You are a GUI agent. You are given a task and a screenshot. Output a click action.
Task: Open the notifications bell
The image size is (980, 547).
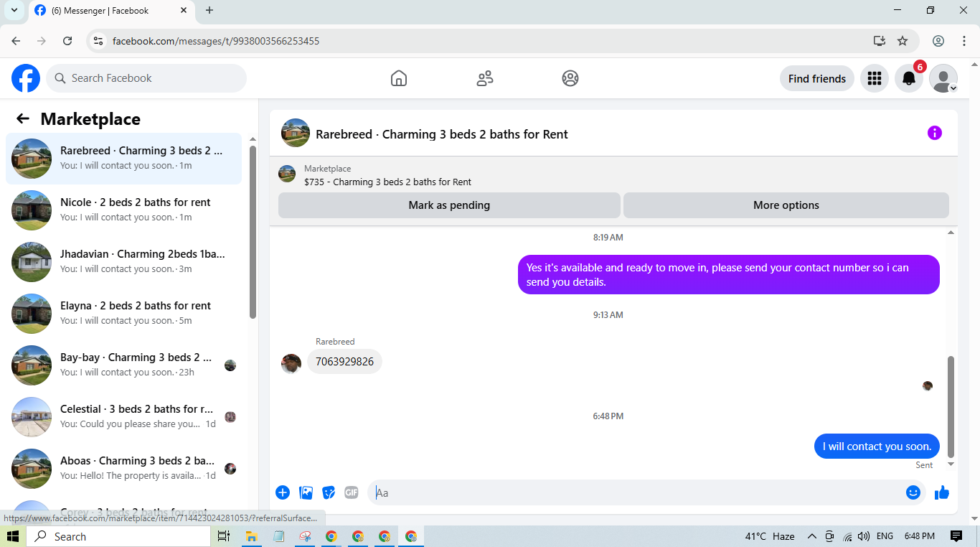[909, 78]
